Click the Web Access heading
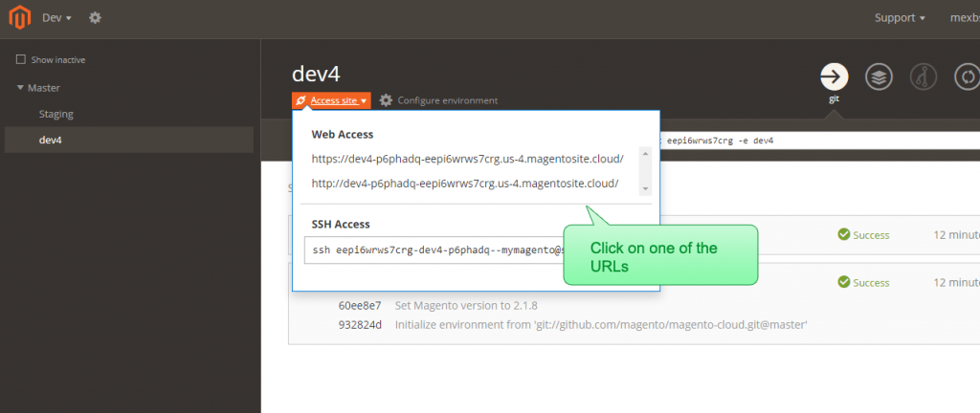Viewport: 980px width, 413px height. click(x=343, y=134)
